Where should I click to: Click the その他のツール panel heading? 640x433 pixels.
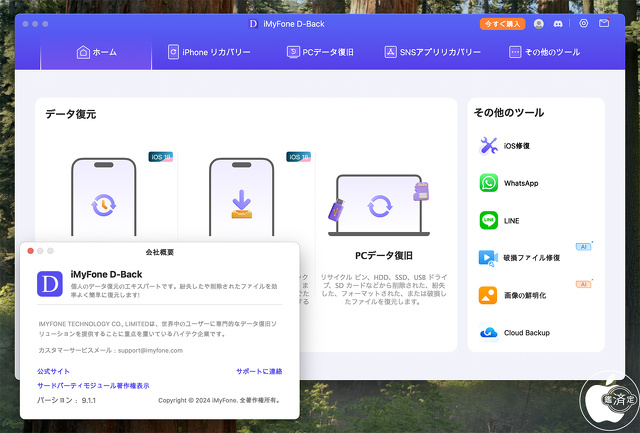pos(509,113)
